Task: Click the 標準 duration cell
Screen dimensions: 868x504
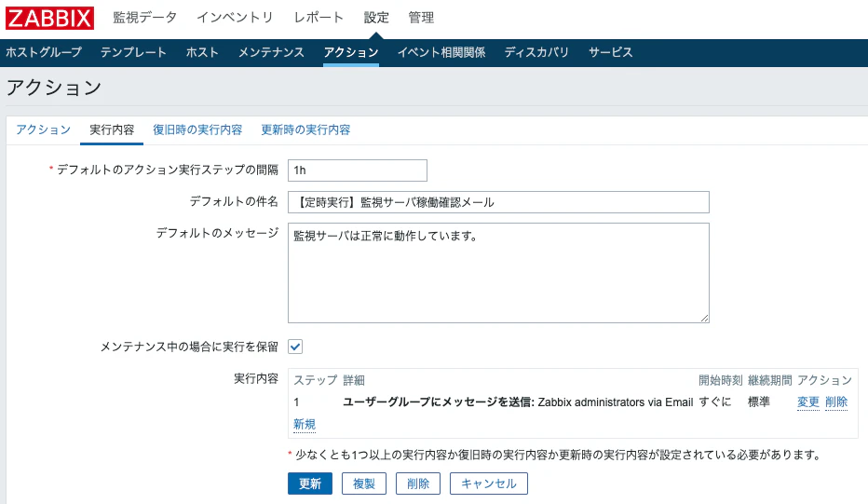Action: pos(759,402)
